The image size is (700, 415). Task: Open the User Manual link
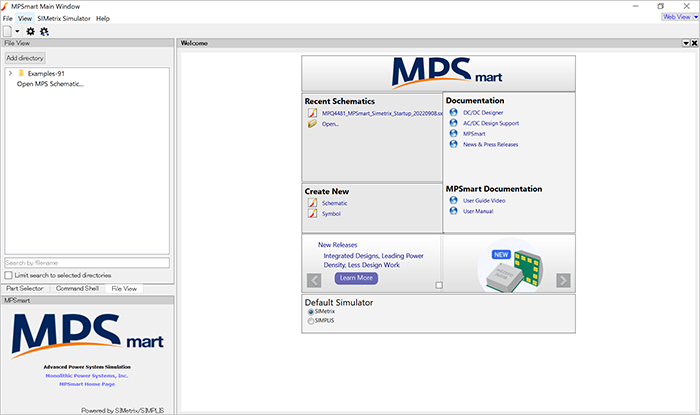point(478,212)
